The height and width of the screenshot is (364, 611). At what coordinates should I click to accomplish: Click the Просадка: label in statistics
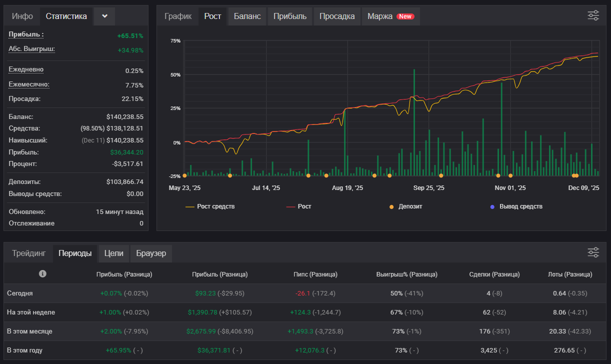(24, 99)
